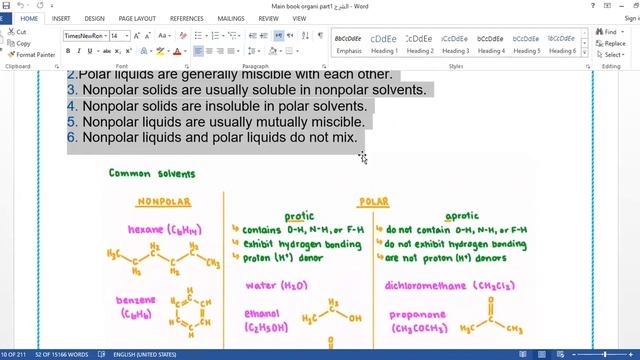The image size is (640, 360).
Task: Switch to Read Mode view
Action: point(522,354)
